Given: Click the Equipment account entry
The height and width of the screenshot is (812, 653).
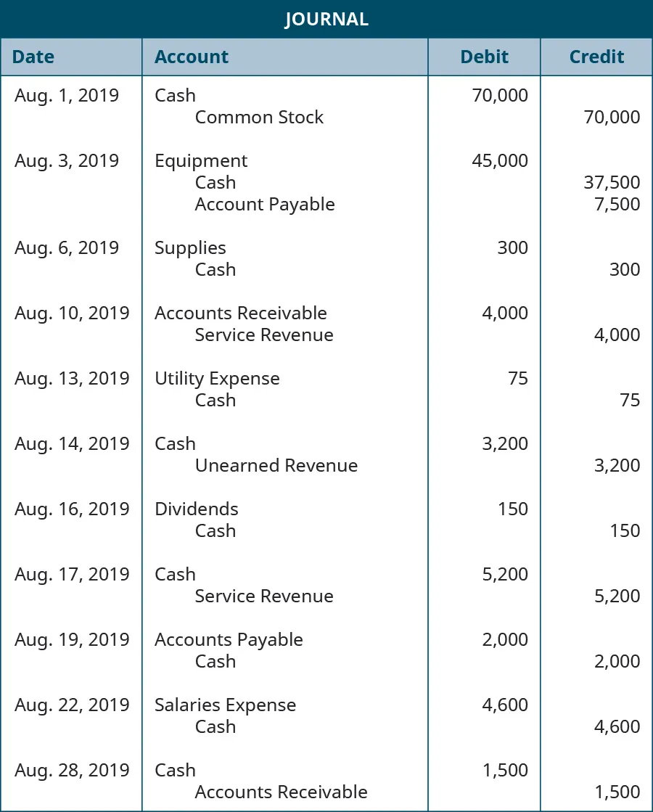Looking at the screenshot, I should [x=201, y=161].
